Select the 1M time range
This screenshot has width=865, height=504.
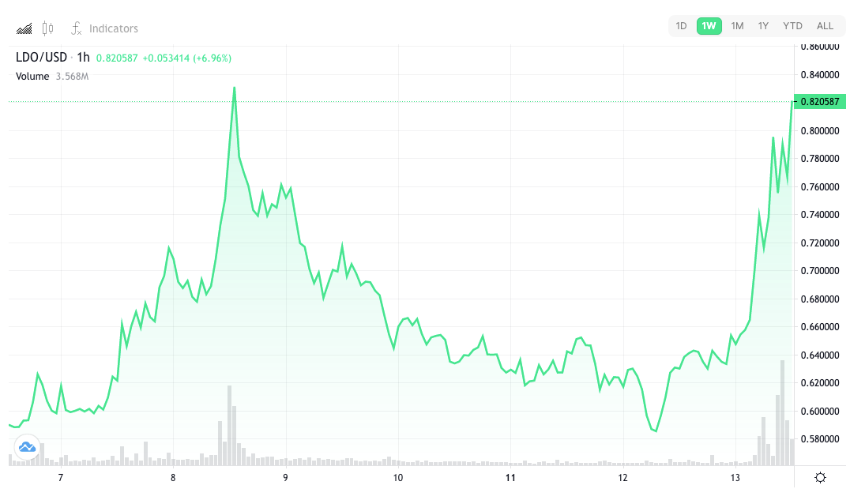(737, 26)
